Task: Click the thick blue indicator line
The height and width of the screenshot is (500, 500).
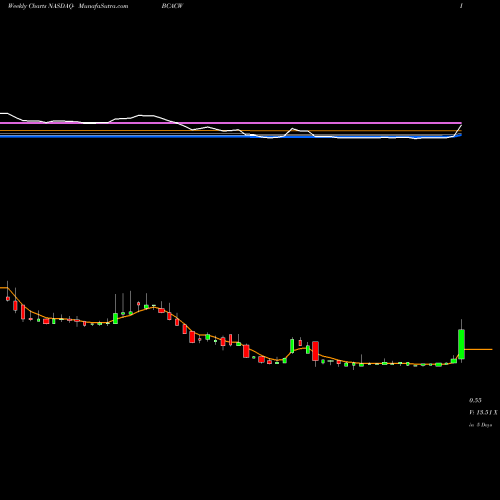Action: pos(231,136)
